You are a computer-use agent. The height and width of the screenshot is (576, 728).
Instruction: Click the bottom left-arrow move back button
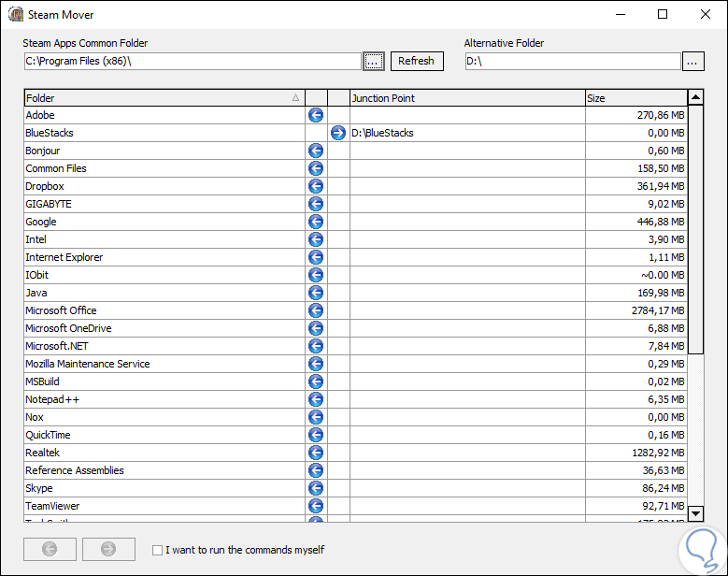click(x=50, y=549)
